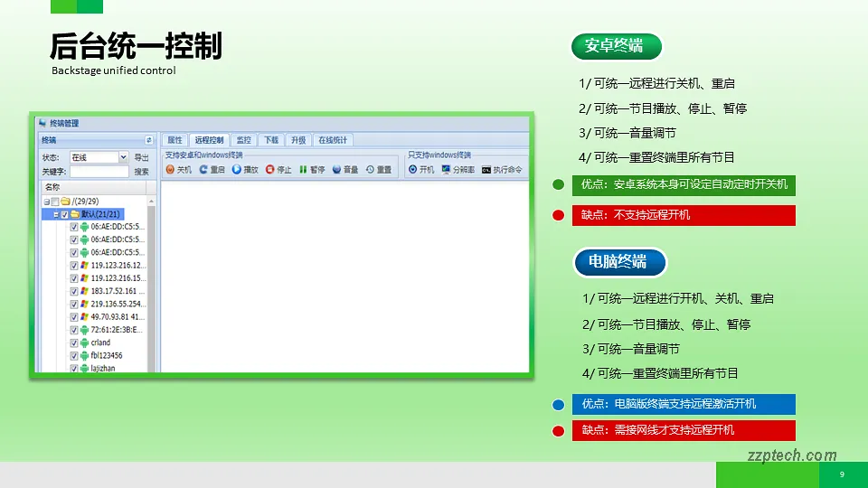
Task: Uncheck the fbl123456 terminal checkbox
Action: (x=73, y=356)
